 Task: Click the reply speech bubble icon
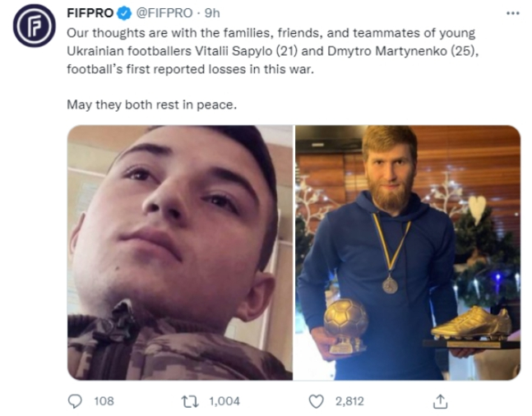coord(75,401)
